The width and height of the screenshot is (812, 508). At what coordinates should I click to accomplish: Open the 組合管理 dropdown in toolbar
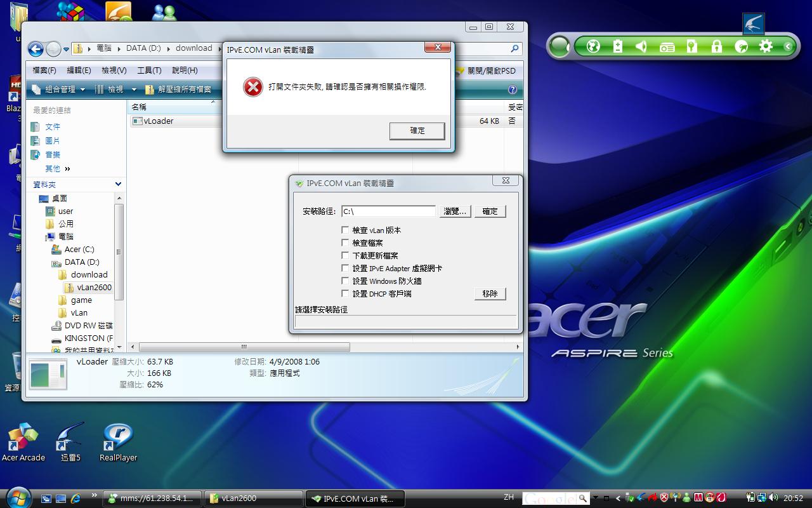click(58, 90)
